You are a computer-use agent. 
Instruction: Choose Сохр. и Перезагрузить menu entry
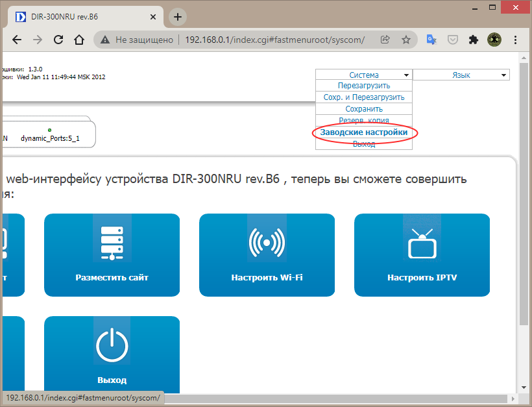364,97
